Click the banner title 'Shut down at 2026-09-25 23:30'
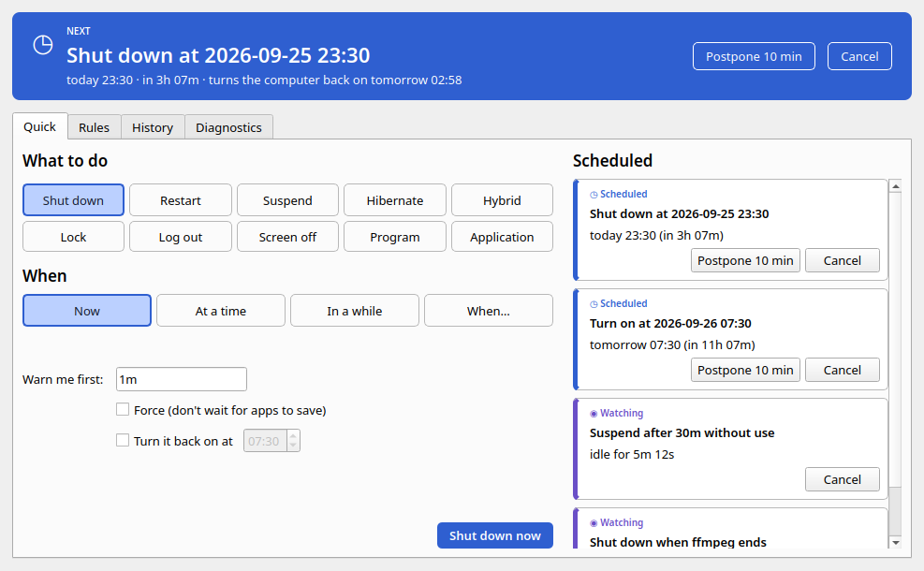The image size is (924, 571). 218,55
